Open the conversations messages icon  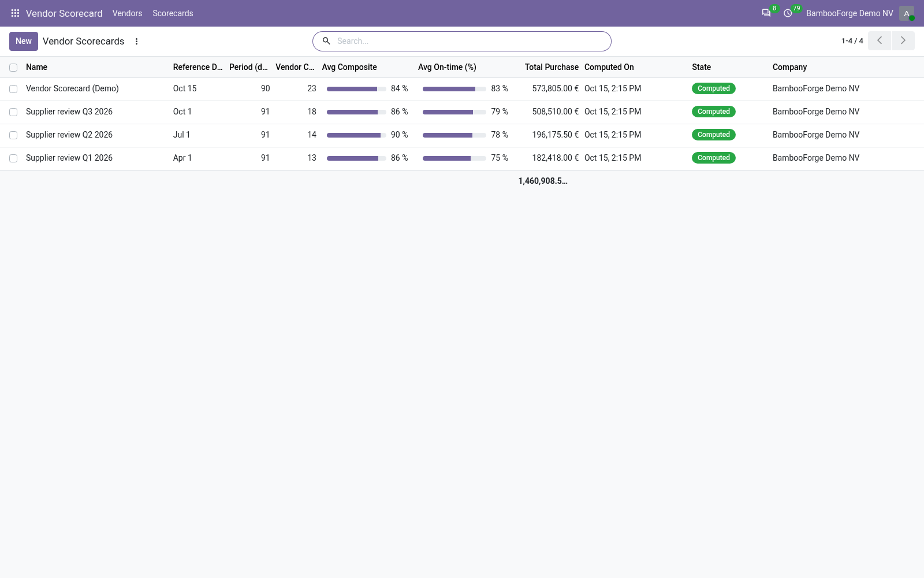pos(766,13)
